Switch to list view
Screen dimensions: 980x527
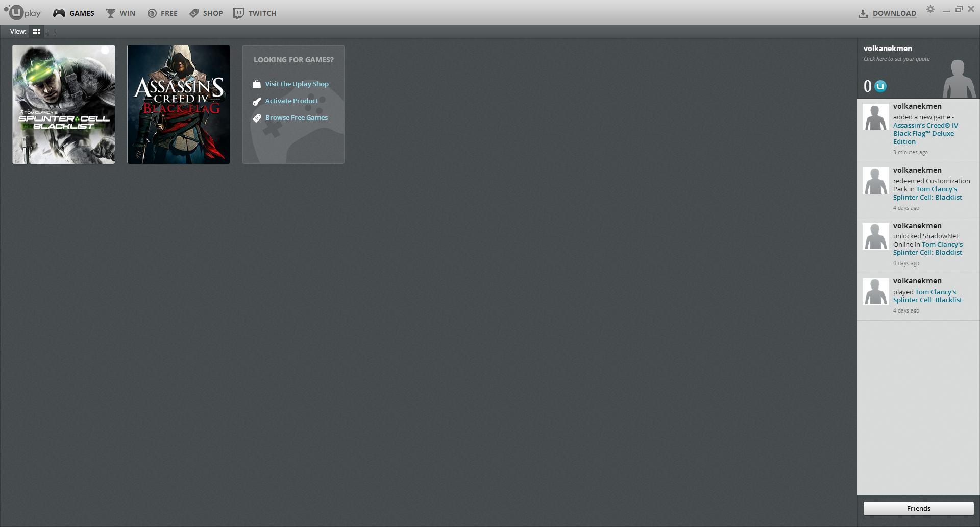click(52, 31)
